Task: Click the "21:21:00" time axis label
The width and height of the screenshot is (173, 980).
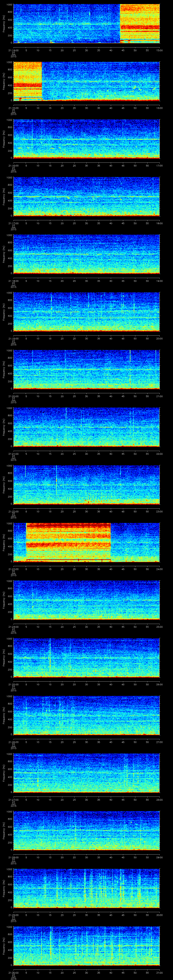Action: tap(13, 454)
